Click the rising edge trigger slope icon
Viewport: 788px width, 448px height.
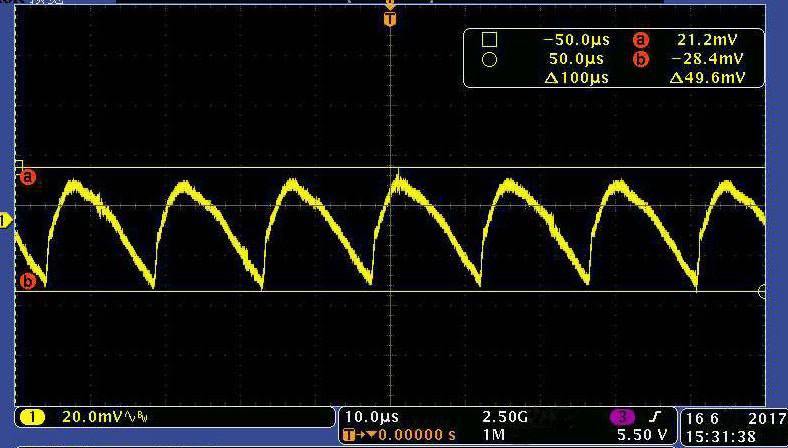pos(657,417)
